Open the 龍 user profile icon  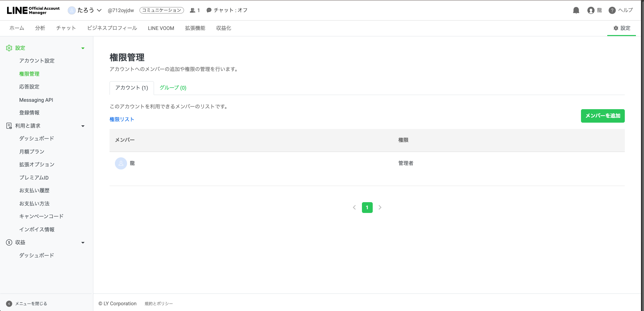pyautogui.click(x=591, y=10)
